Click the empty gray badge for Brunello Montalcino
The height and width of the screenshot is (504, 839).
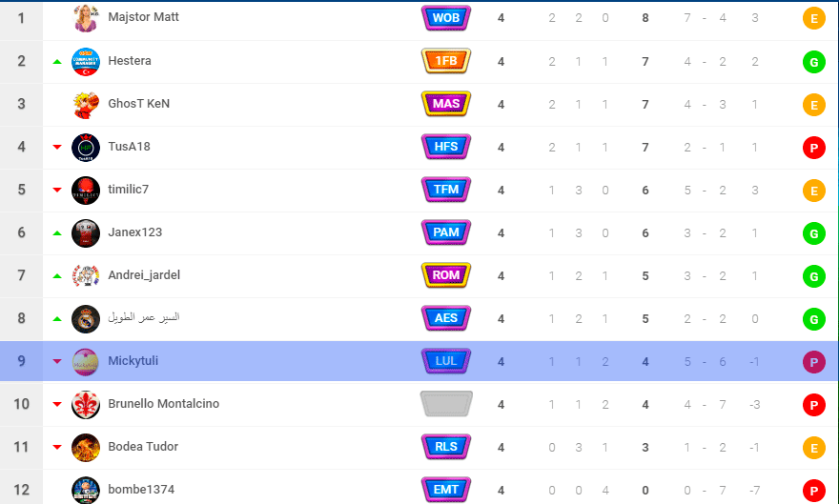(x=446, y=404)
